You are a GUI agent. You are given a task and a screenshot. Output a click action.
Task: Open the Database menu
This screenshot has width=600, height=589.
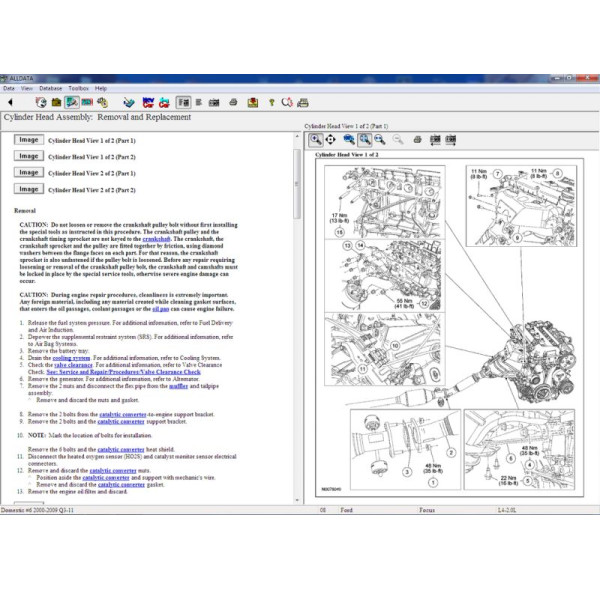pos(50,88)
